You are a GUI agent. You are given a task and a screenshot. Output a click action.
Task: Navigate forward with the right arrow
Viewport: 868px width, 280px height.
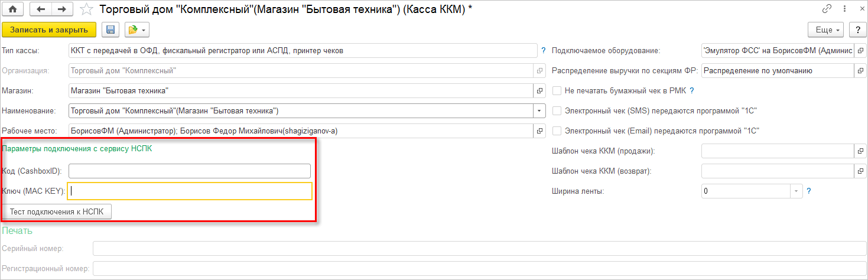tap(61, 9)
